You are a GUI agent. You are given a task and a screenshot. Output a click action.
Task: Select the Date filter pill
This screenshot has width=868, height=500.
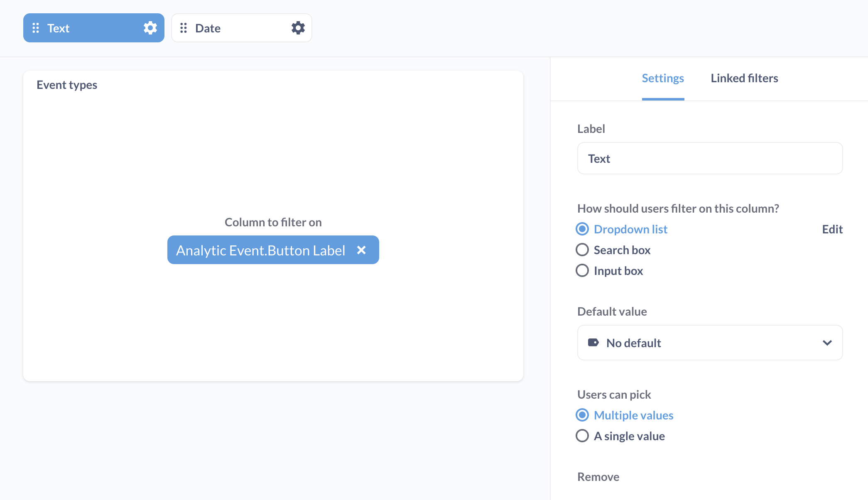pyautogui.click(x=242, y=28)
